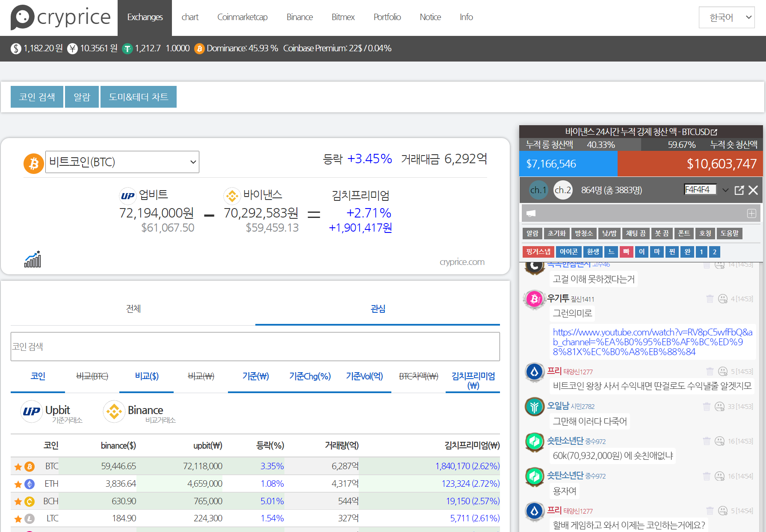Click 초기화 reset button in chat
The height and width of the screenshot is (532, 766).
tap(556, 233)
